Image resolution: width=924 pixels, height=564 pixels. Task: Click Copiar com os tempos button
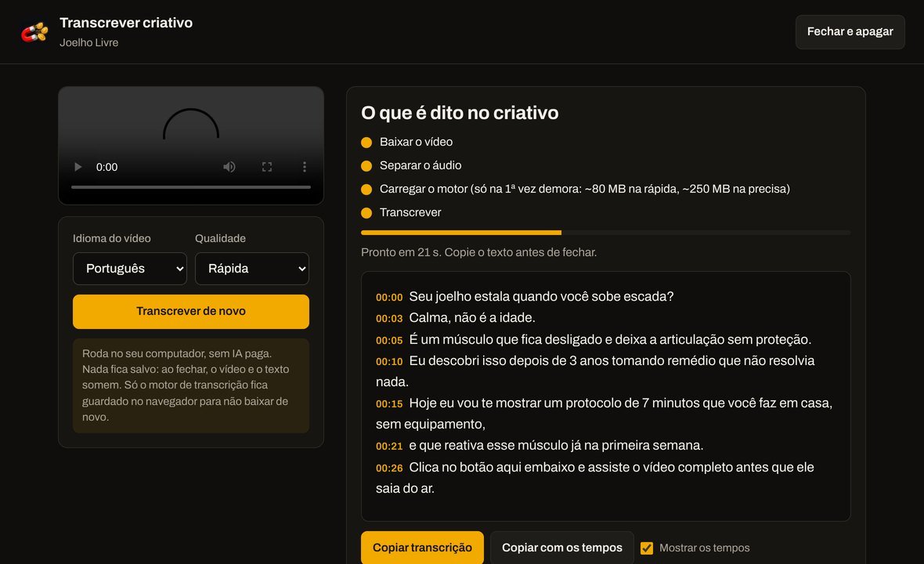pos(561,548)
